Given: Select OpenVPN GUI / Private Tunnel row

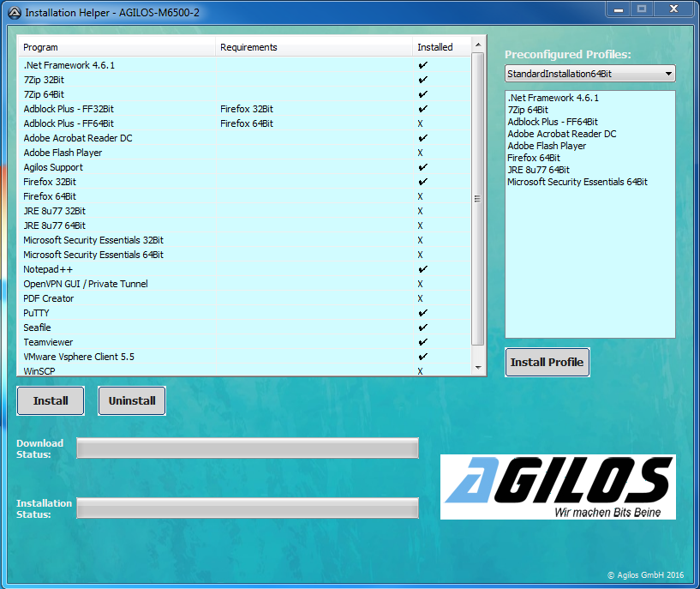Looking at the screenshot, I should (x=244, y=284).
